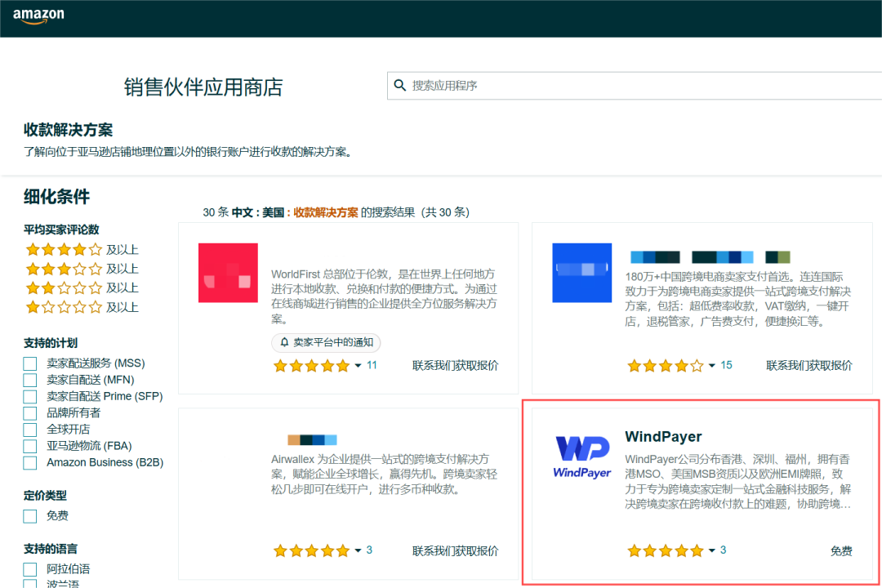Click 联系我们获取报价 on WorldFirst card

(x=455, y=366)
